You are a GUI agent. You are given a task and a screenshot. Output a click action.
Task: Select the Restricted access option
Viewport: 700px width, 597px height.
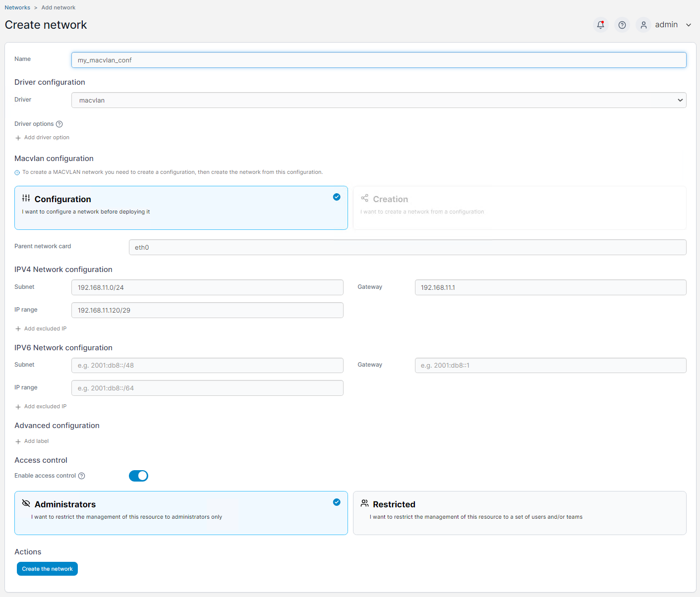520,513
